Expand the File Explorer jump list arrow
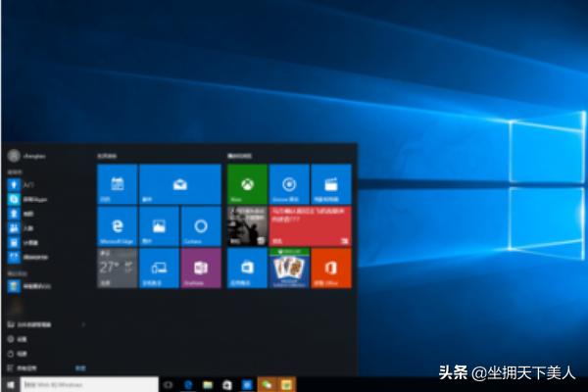The image size is (588, 392). tap(83, 324)
